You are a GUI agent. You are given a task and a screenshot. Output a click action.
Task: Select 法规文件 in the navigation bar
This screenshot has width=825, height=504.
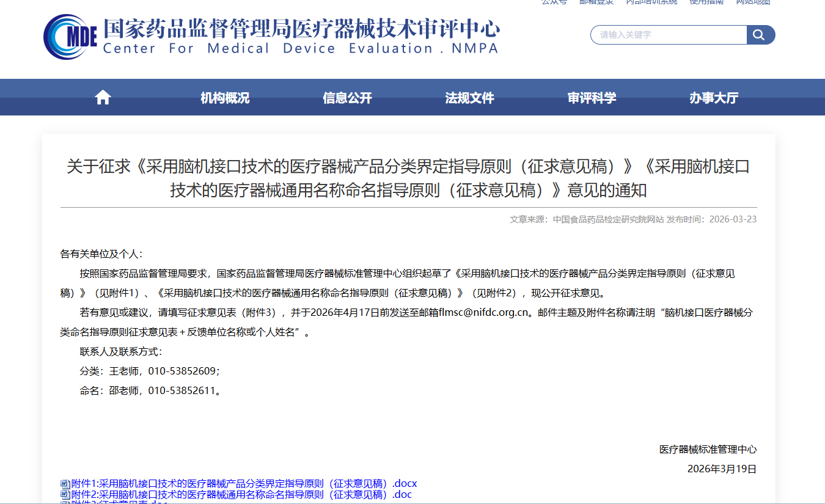[x=469, y=98]
